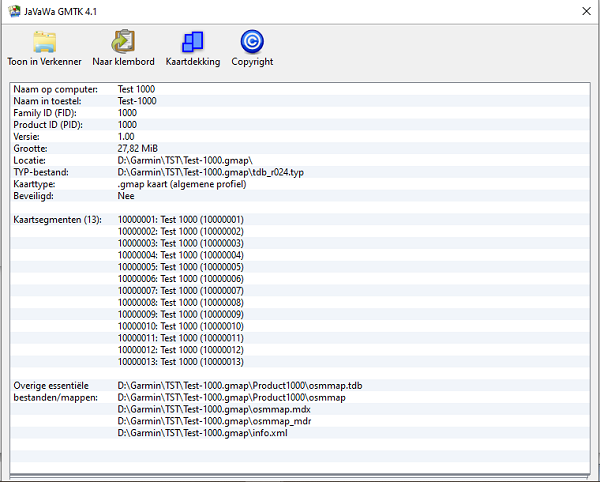Select the osmmap_mdr file path row

click(x=213, y=421)
